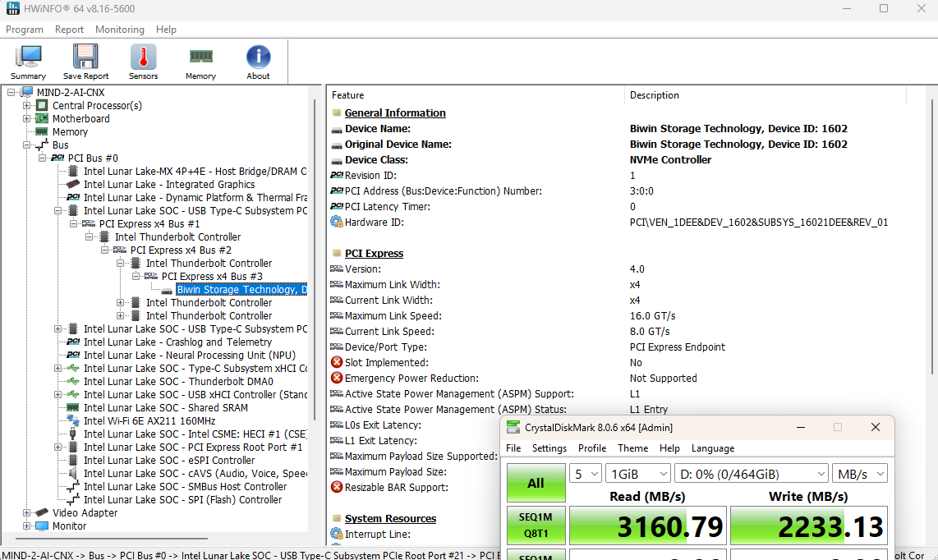Click the Current Link Speed 8.0 GT/s value
Image resolution: width=938 pixels, height=560 pixels.
pyautogui.click(x=650, y=331)
